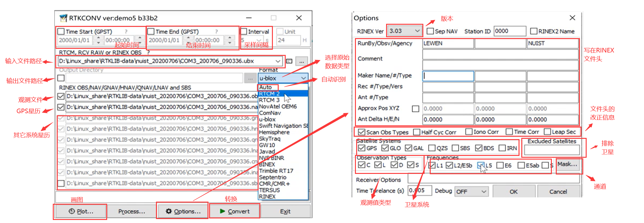Viewport: 644px width, 223px height.
Task: Toggle the GLO satellite system checkbox
Action: pos(385,148)
